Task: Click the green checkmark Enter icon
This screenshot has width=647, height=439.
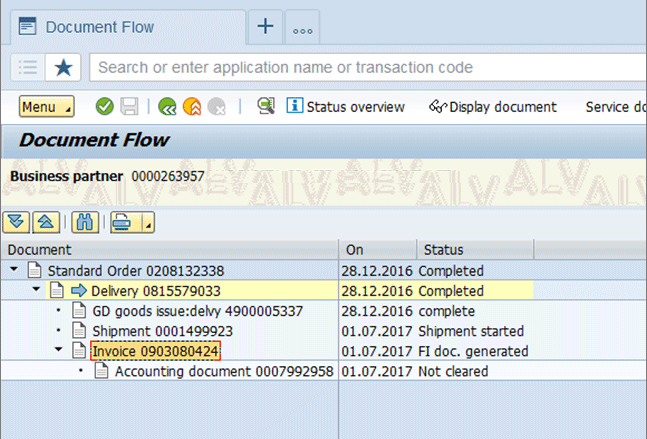Action: [104, 106]
